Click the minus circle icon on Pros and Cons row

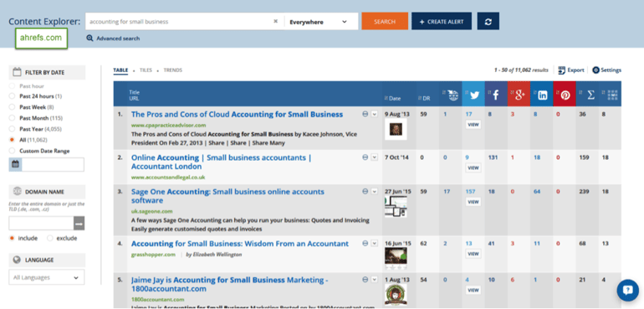pos(365,115)
